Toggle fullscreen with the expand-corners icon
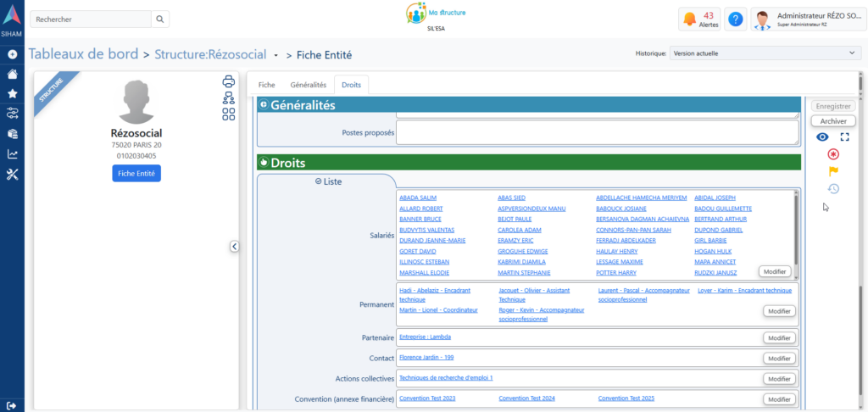The width and height of the screenshot is (868, 412). pos(844,137)
